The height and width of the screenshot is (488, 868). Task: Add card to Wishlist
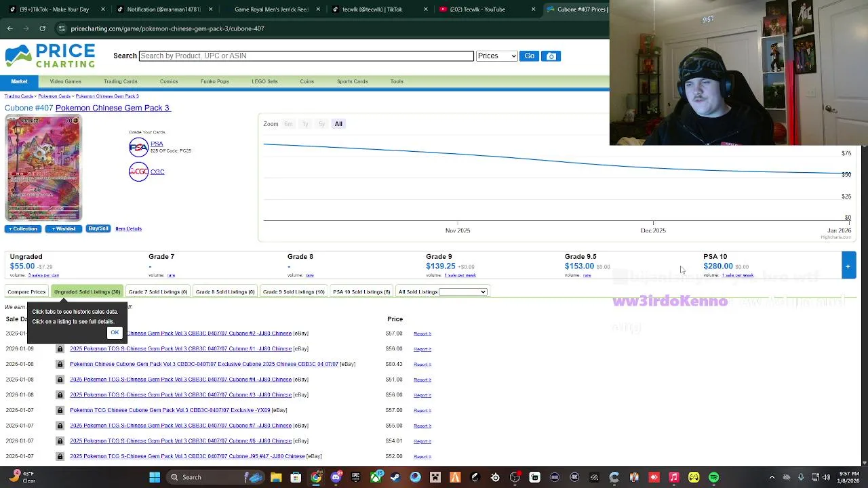pyautogui.click(x=64, y=229)
